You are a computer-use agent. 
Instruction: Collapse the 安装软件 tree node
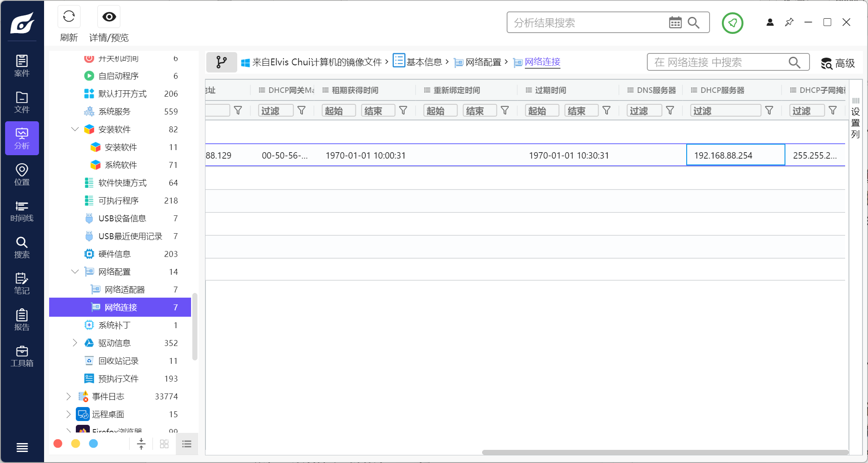pos(75,129)
